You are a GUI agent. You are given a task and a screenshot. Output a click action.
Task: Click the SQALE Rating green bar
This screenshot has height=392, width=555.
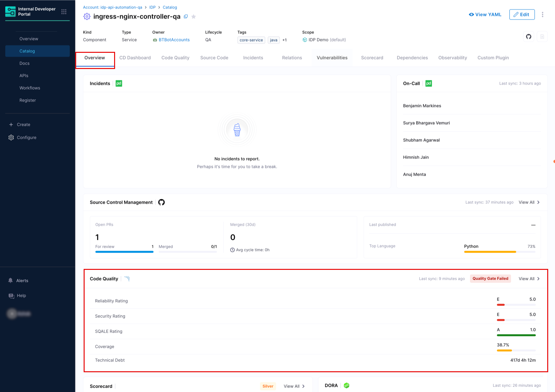tap(516, 335)
